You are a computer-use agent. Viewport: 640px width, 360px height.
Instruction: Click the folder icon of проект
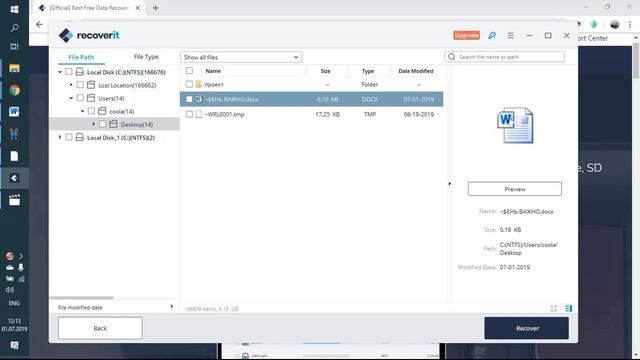[x=199, y=84]
